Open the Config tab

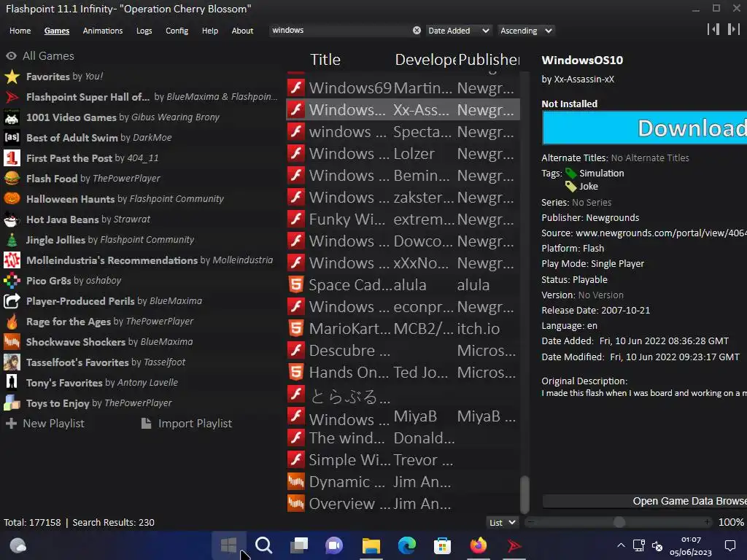177,31
